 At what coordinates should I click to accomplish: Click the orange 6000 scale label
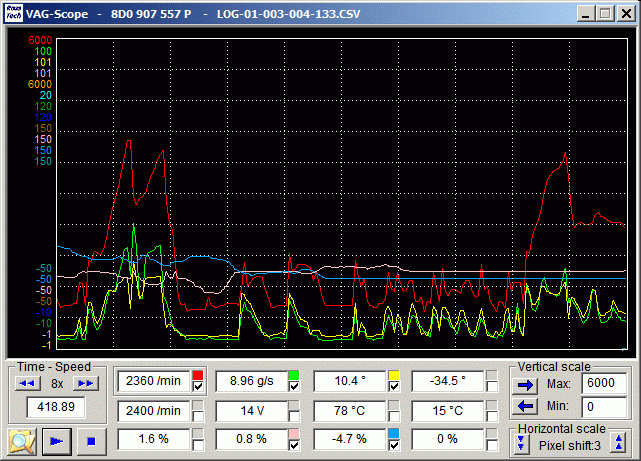40,84
